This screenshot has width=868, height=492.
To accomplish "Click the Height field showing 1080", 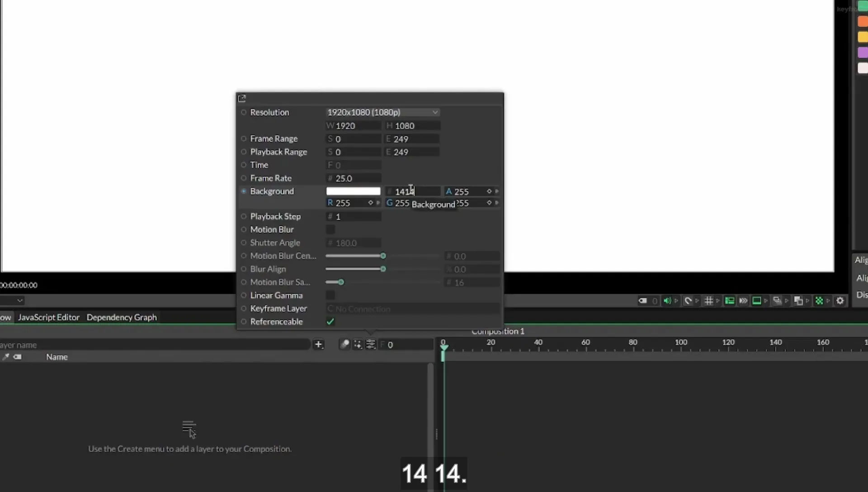I will click(x=412, y=126).
